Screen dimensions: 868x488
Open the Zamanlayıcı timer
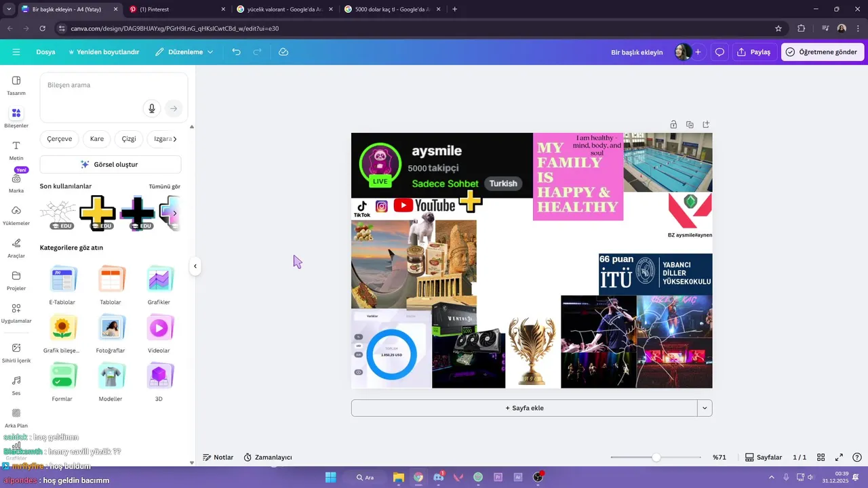(268, 457)
